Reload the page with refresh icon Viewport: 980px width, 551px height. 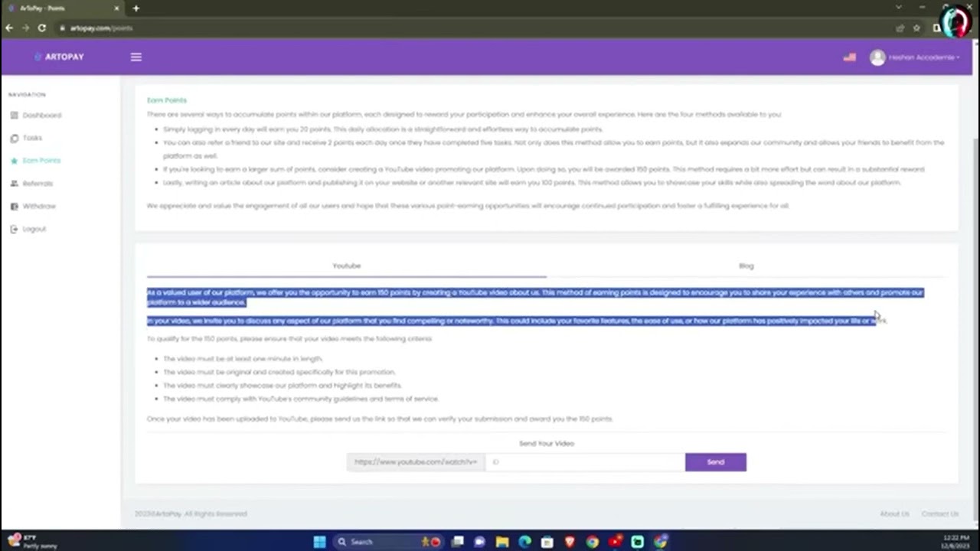42,28
